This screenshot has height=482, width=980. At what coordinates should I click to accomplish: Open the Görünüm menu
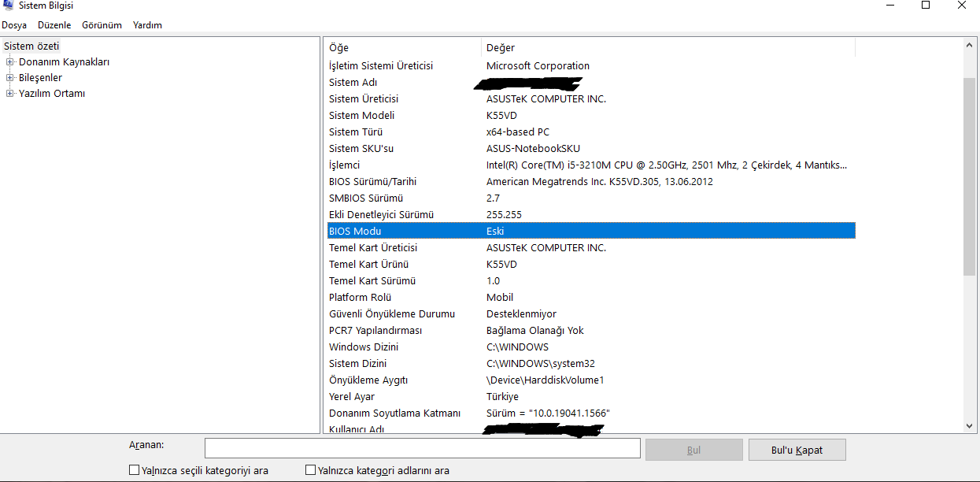coord(102,25)
